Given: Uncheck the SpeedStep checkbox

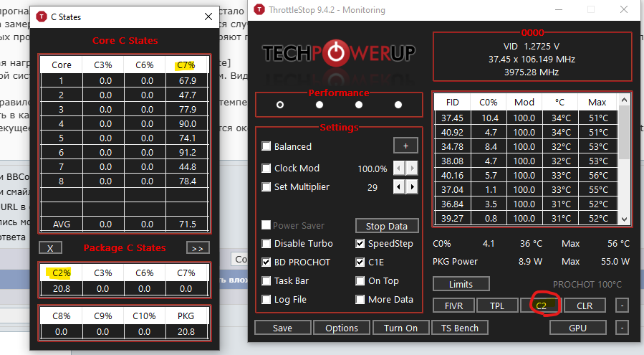Looking at the screenshot, I should tap(360, 244).
